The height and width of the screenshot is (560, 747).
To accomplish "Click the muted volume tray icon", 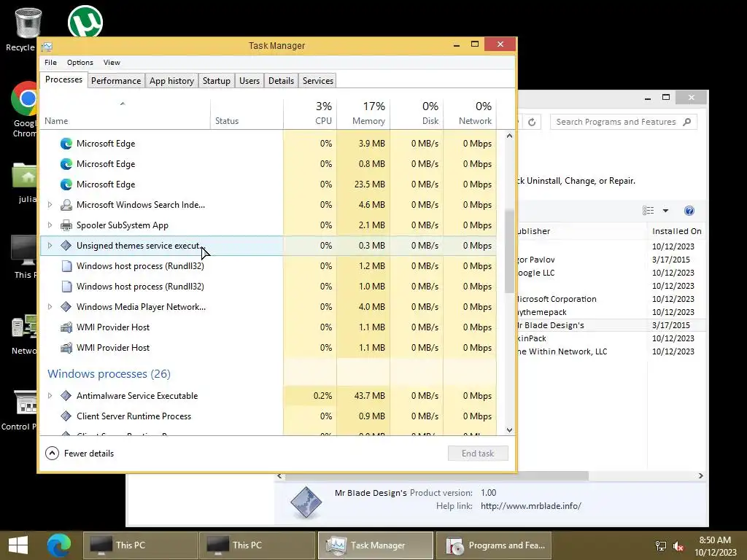I will tap(678, 545).
